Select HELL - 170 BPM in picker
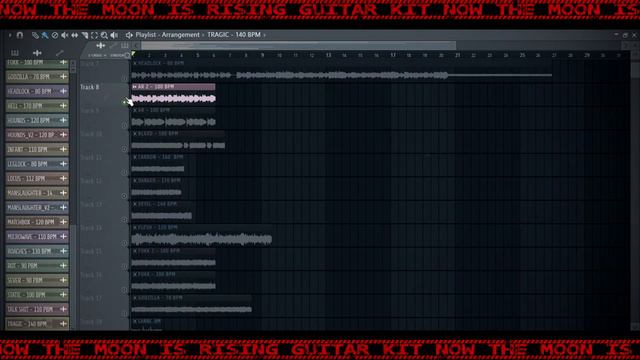This screenshot has width=640, height=360. 37,106
